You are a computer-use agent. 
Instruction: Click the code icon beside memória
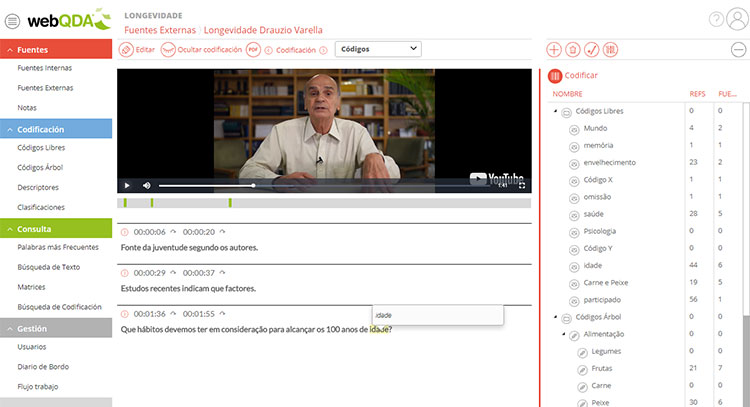coord(574,147)
